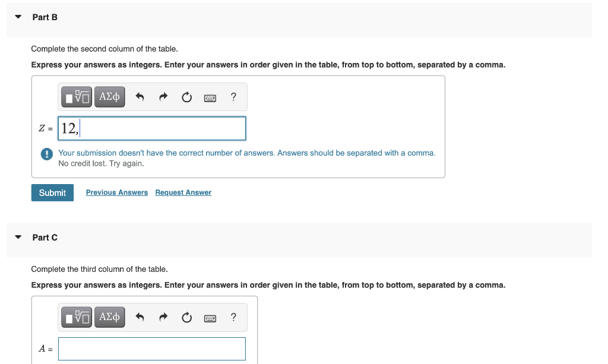Open the ΑΣφ Greek symbols menu in Part B
608x364 pixels.
coord(109,96)
